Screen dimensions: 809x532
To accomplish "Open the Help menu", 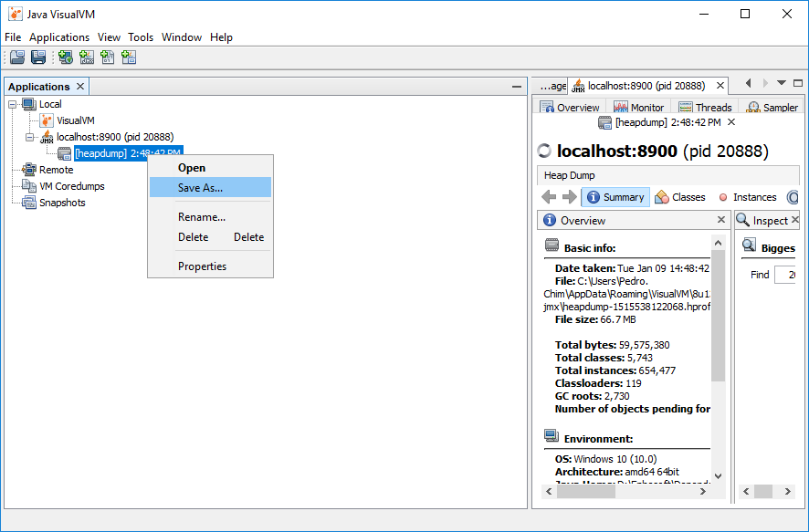I will [x=221, y=37].
